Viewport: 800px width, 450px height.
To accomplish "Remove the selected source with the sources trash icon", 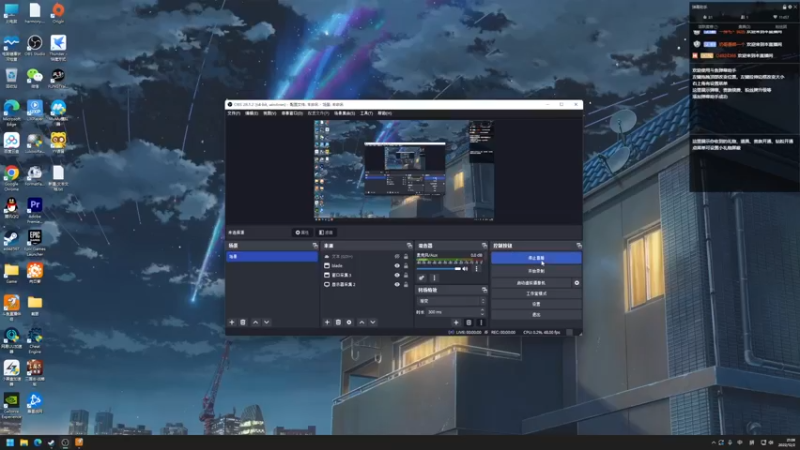I will pyautogui.click(x=338, y=322).
